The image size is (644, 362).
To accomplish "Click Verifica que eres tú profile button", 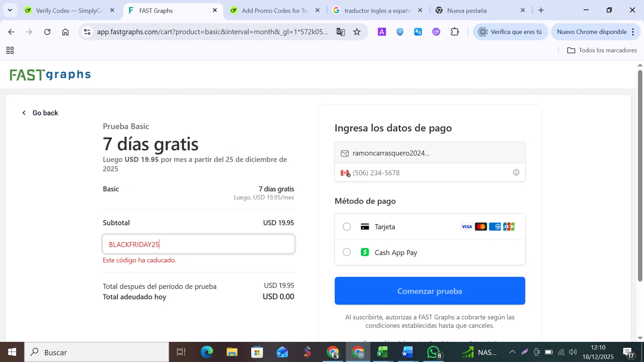I will coord(510,32).
